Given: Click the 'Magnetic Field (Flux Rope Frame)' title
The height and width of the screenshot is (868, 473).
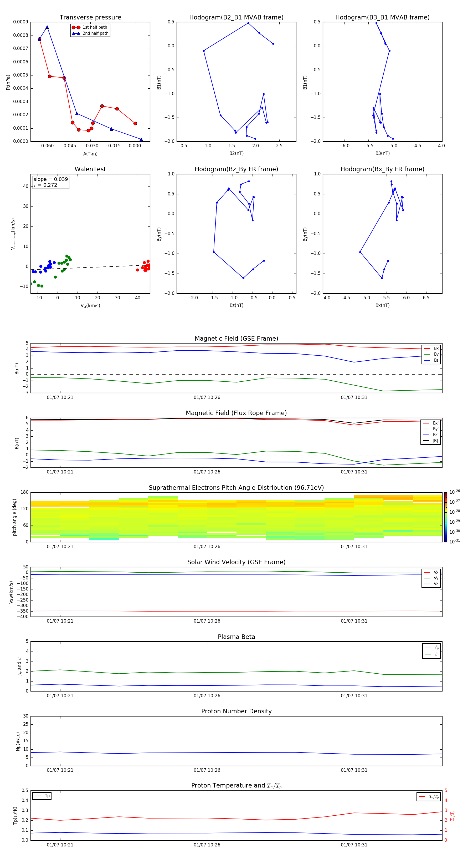Looking at the screenshot, I should 236,413.
